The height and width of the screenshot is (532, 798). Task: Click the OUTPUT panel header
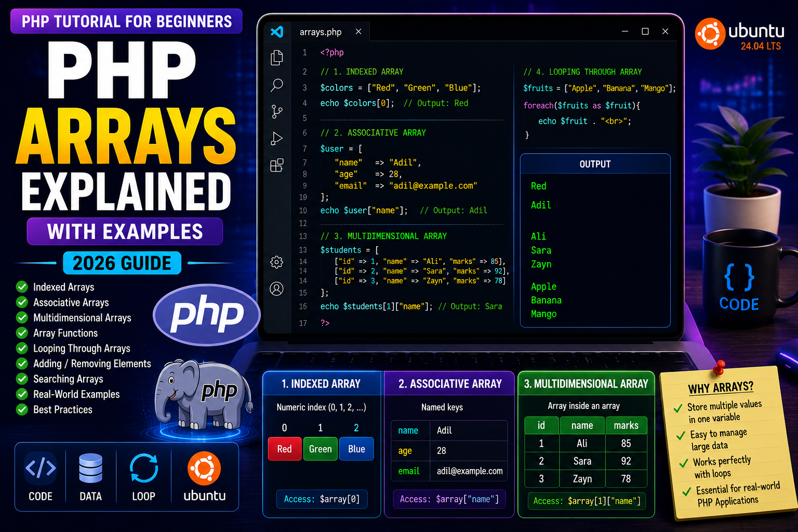click(595, 164)
